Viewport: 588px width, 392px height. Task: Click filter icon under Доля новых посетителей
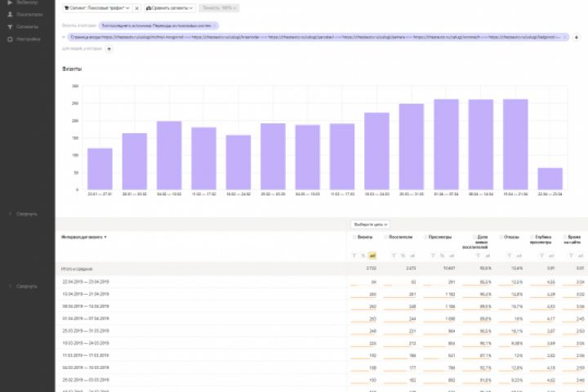click(478, 256)
